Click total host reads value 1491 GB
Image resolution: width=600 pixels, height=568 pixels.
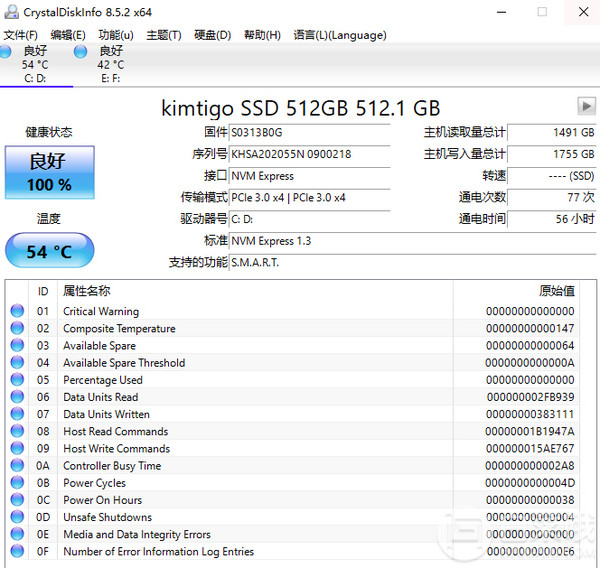click(x=551, y=133)
